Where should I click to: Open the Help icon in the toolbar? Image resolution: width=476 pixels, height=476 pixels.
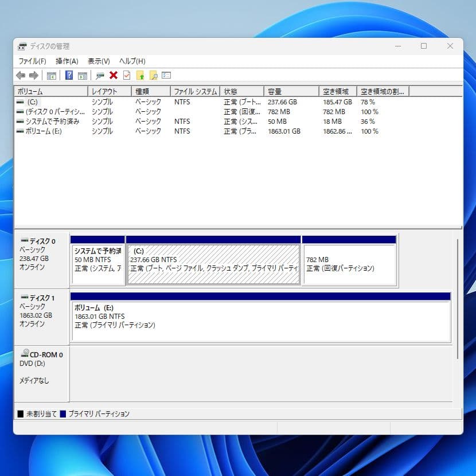pos(69,75)
